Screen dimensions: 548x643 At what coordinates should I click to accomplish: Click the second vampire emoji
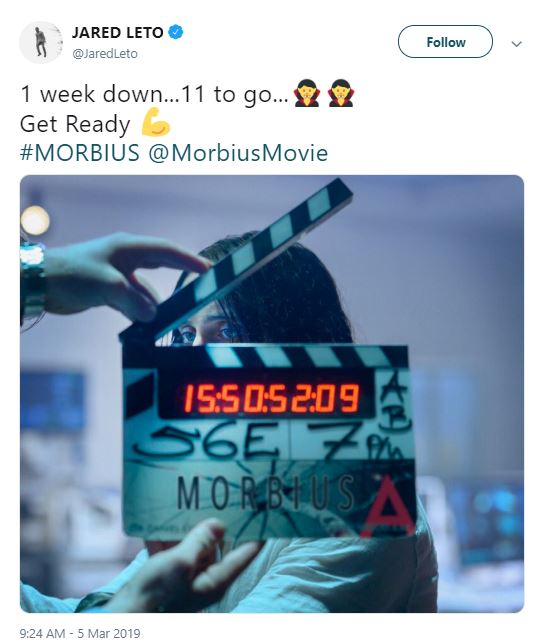click(341, 93)
